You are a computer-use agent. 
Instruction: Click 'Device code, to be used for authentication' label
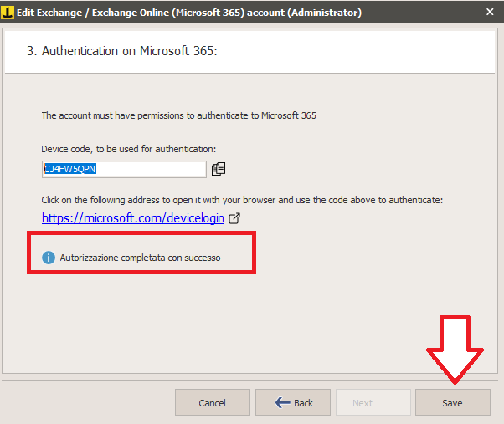coord(129,149)
